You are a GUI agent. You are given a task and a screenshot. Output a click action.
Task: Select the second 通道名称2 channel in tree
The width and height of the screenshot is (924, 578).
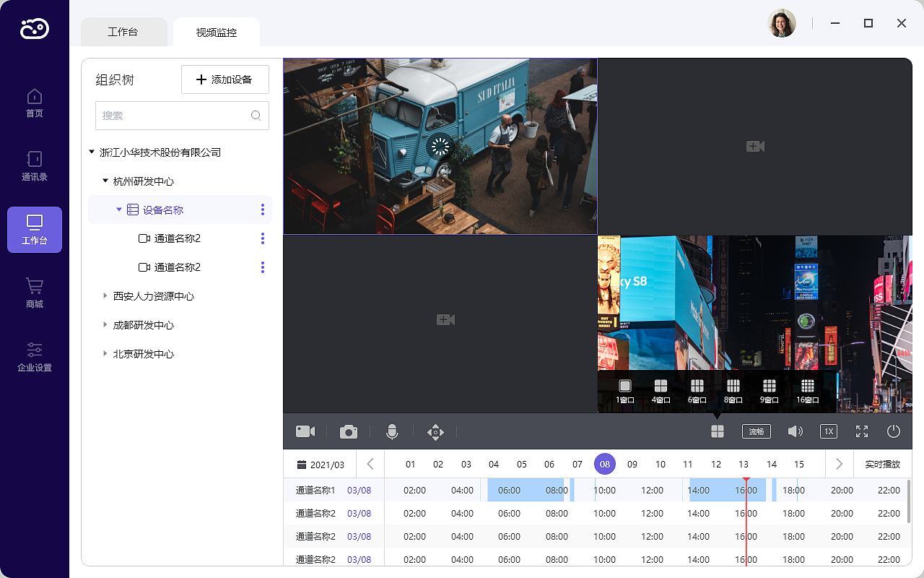click(x=177, y=267)
